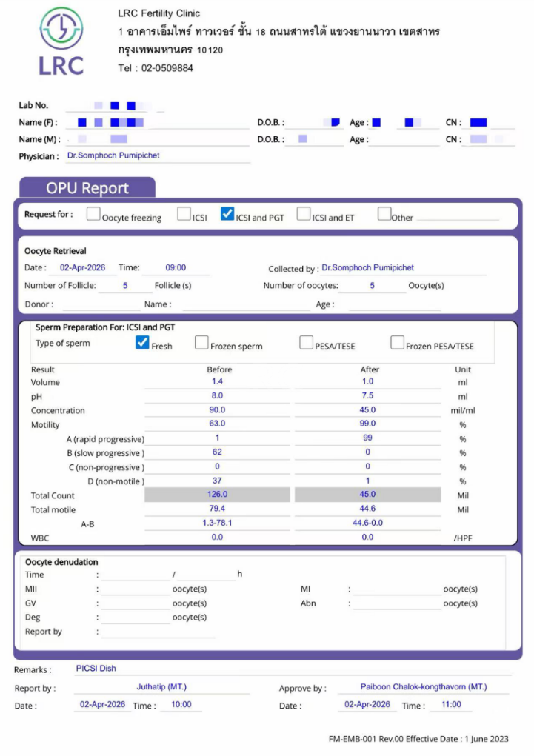The height and width of the screenshot is (756, 534).
Task: Check the ICSI and ET checkbox
Action: 304,213
